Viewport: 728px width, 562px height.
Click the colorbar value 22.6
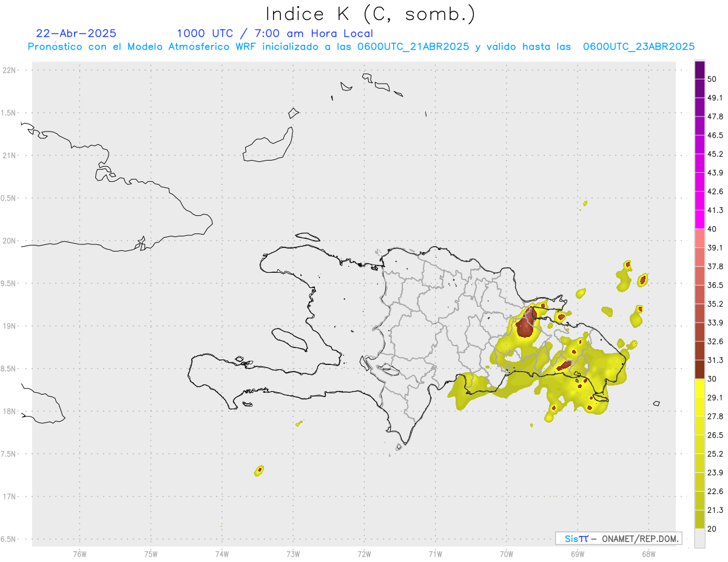coord(715,492)
